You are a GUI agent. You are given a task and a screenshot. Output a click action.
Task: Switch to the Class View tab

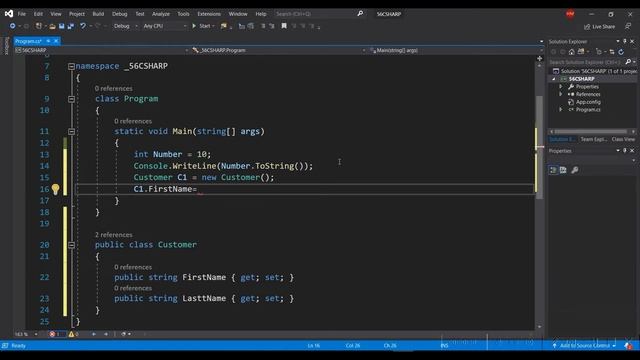623,139
